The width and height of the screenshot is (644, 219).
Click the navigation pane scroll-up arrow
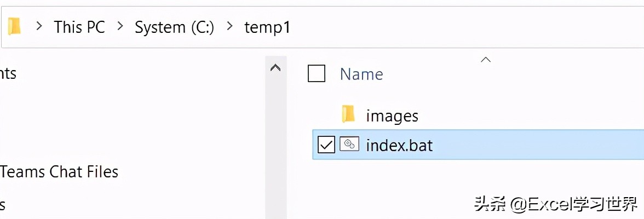[x=275, y=68]
